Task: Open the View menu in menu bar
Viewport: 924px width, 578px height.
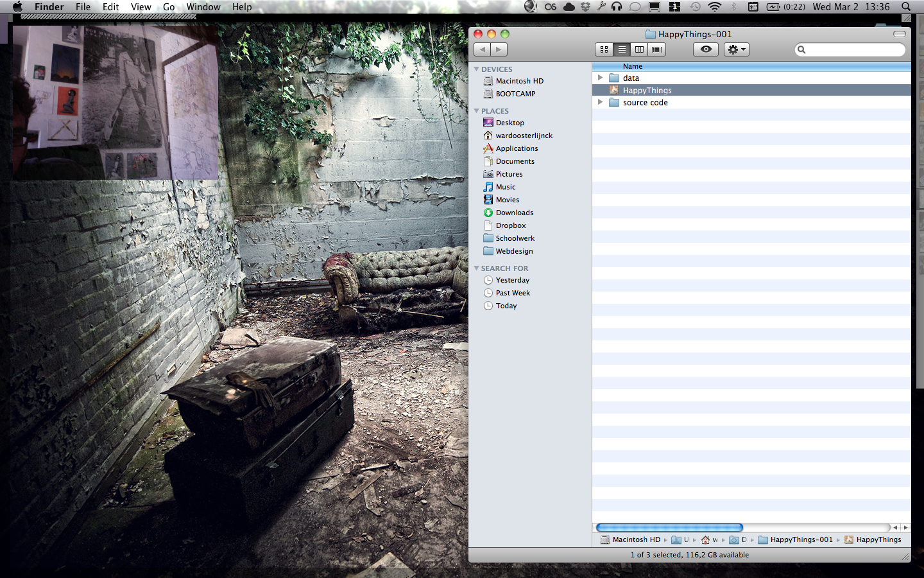Action: 141,7
